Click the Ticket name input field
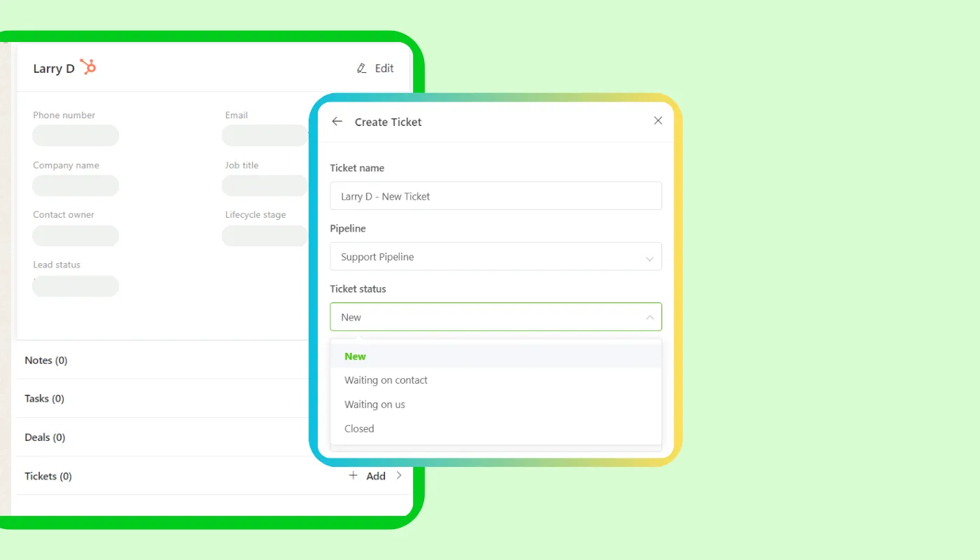This screenshot has width=980, height=560. tap(496, 196)
